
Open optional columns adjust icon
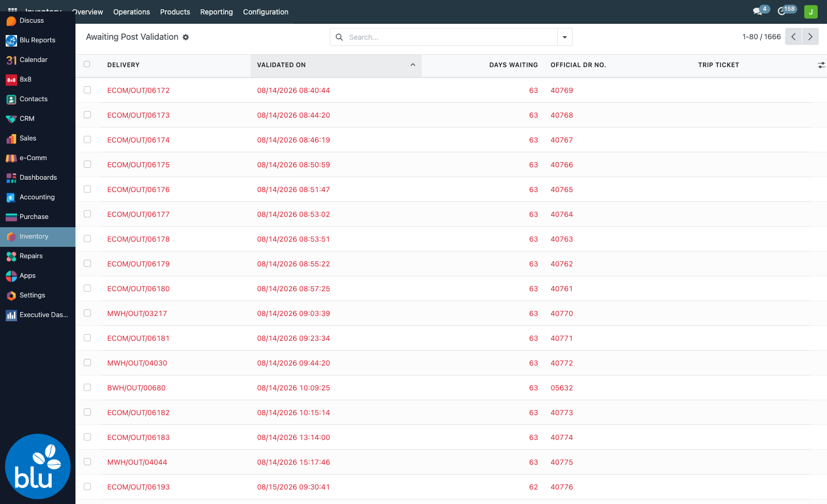click(821, 65)
